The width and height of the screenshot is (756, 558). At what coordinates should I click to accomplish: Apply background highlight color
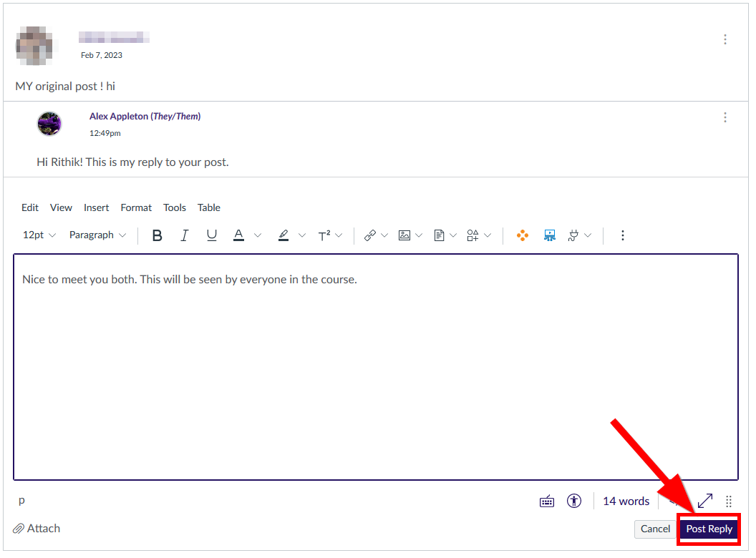point(283,235)
